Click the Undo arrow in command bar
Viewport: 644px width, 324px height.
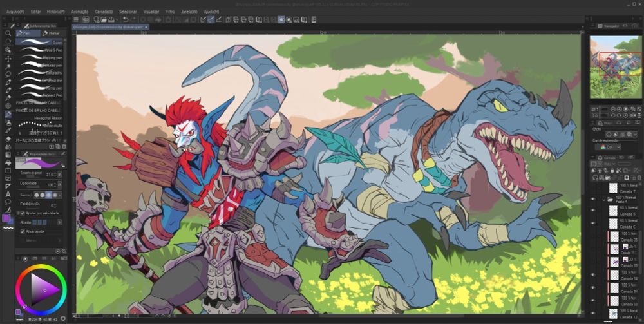126,19
